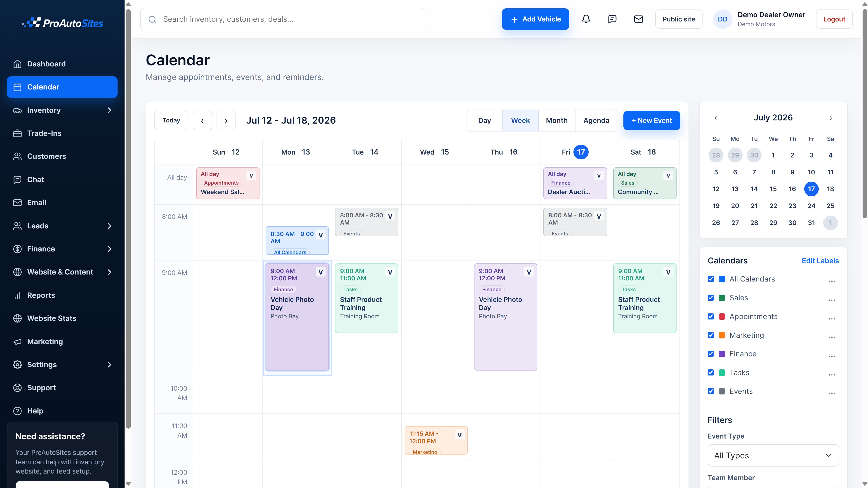868x488 pixels.
Task: Open chat messages icon in header
Action: [612, 19]
